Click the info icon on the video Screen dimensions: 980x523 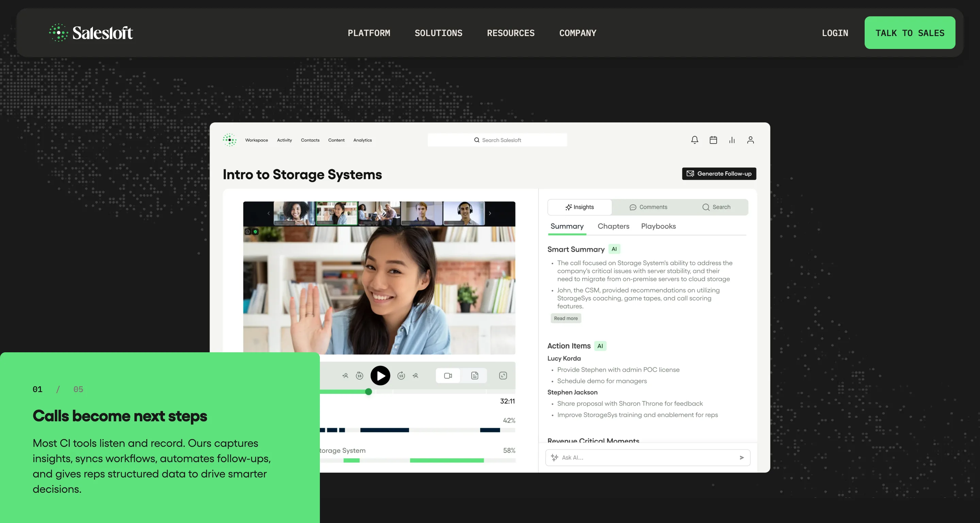[248, 232]
